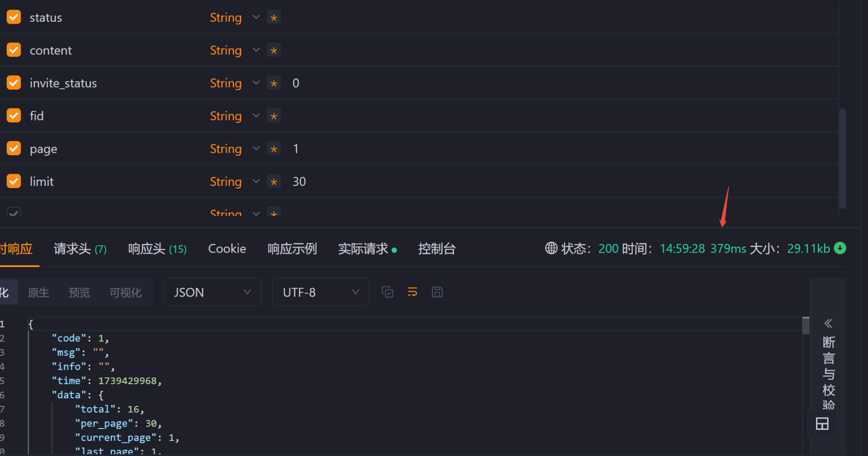Screen dimensions: 868x456
Task: Open the 实际请求 tab
Action: (x=367, y=249)
